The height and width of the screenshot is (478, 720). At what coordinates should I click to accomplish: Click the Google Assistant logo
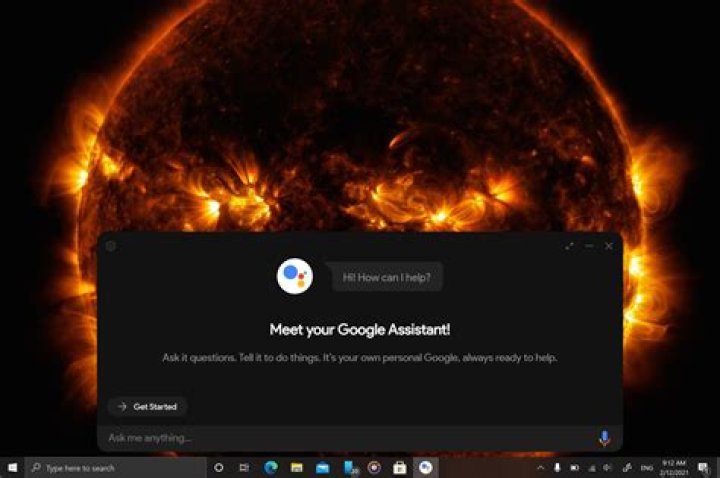click(295, 276)
